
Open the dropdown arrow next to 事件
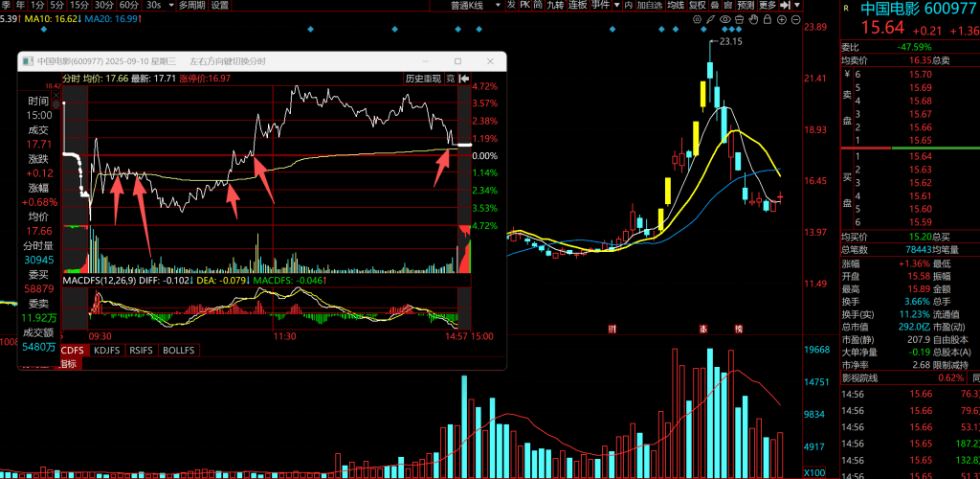pyautogui.click(x=616, y=5)
